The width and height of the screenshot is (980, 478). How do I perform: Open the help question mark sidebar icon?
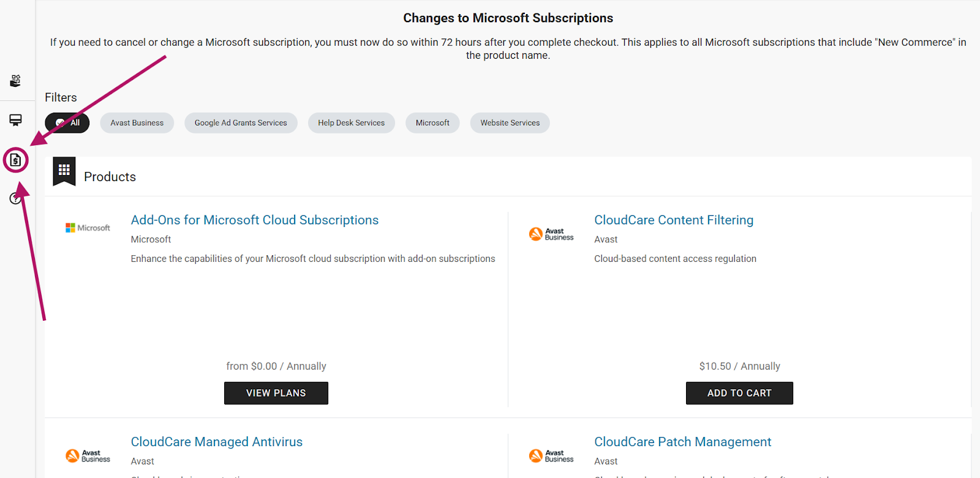(x=15, y=198)
